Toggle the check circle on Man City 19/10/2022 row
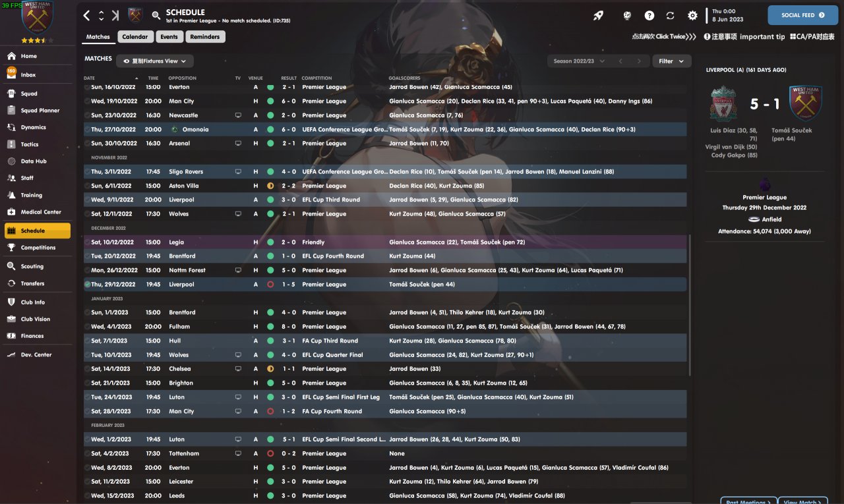The height and width of the screenshot is (504, 844). pyautogui.click(x=87, y=101)
